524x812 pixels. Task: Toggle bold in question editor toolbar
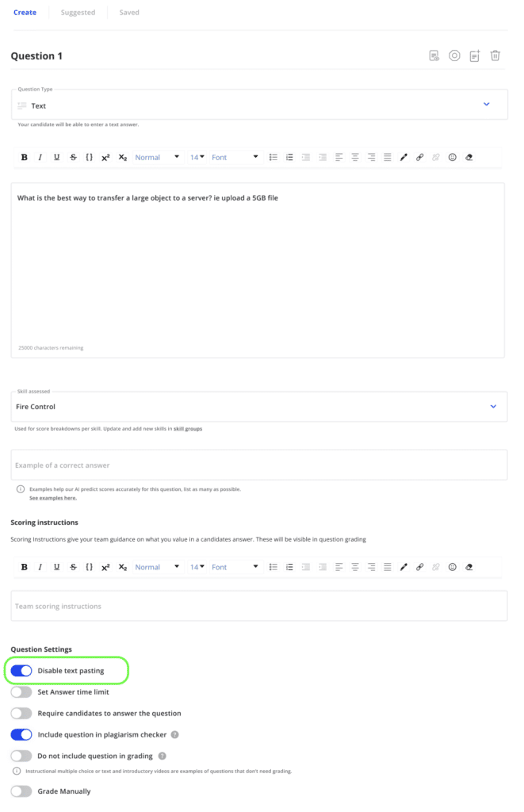[x=25, y=157]
